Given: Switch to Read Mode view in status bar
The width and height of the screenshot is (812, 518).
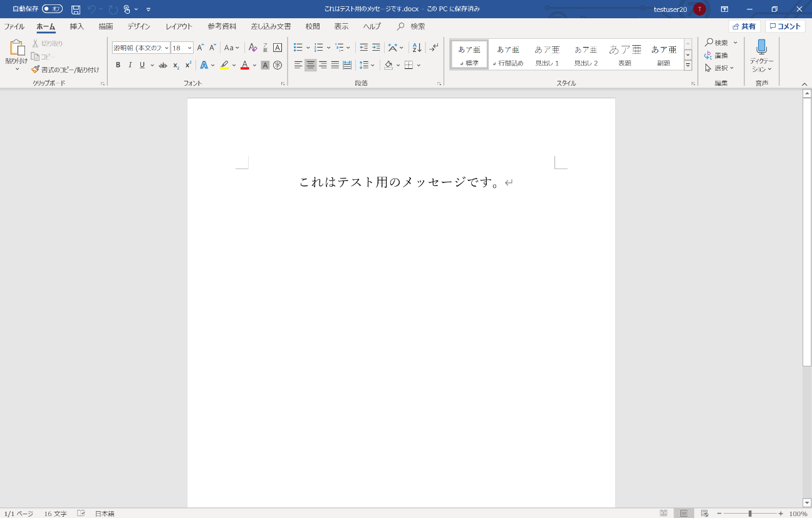Looking at the screenshot, I should tap(664, 513).
